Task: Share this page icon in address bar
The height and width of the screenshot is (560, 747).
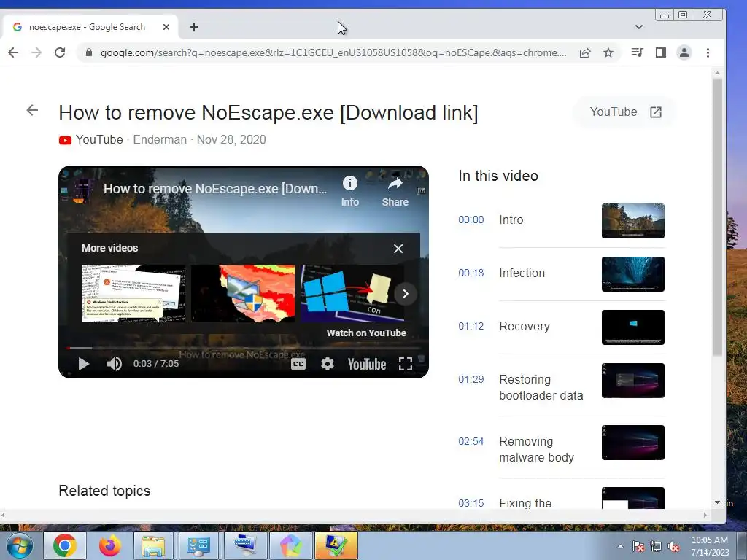Action: click(585, 52)
